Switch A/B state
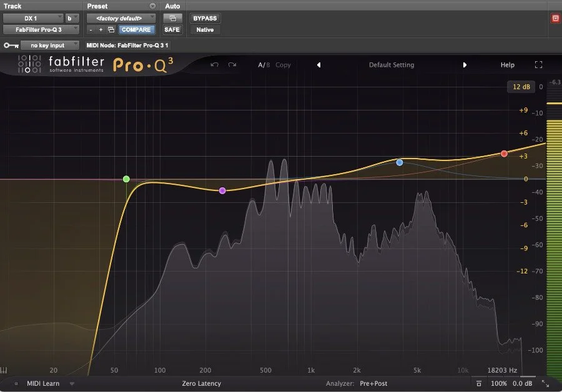Image resolution: width=562 pixels, height=392 pixels. pos(264,65)
